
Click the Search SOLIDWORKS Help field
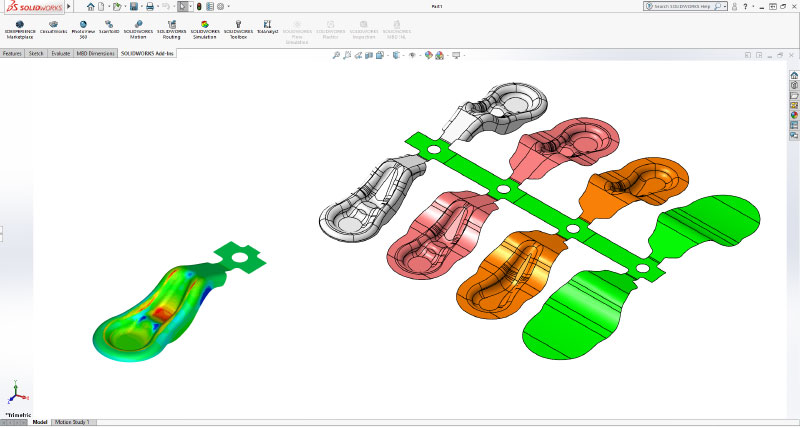683,6
